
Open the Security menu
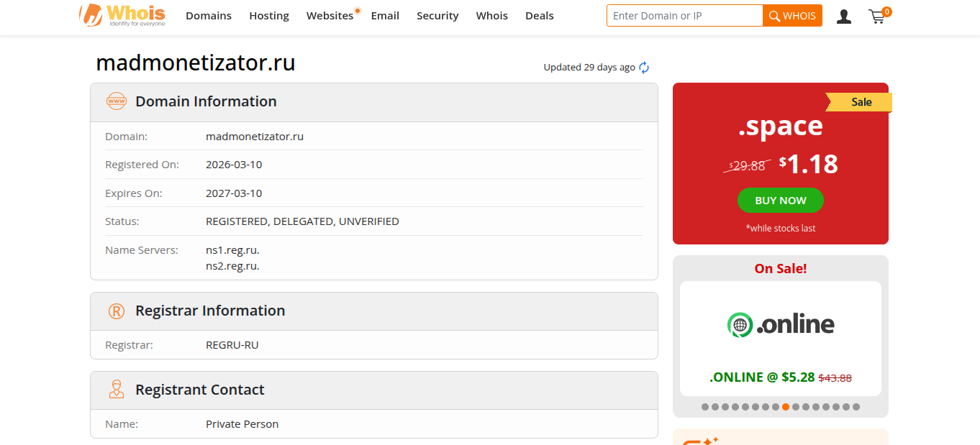pos(437,16)
